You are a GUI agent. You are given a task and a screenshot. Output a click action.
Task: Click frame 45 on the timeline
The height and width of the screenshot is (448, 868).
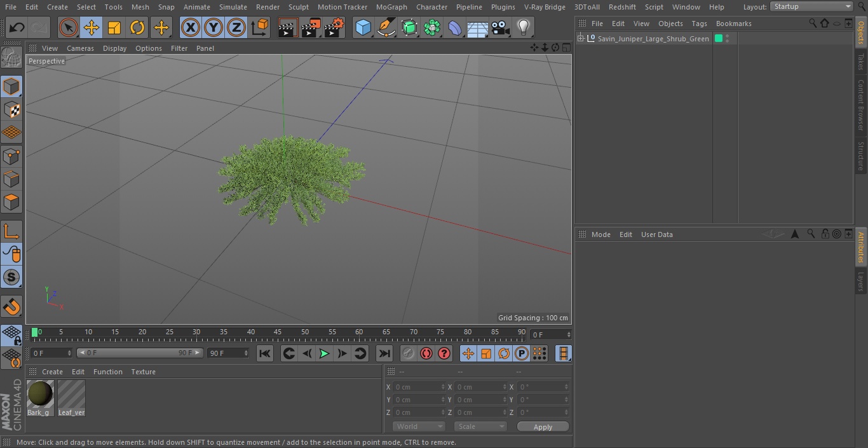278,332
